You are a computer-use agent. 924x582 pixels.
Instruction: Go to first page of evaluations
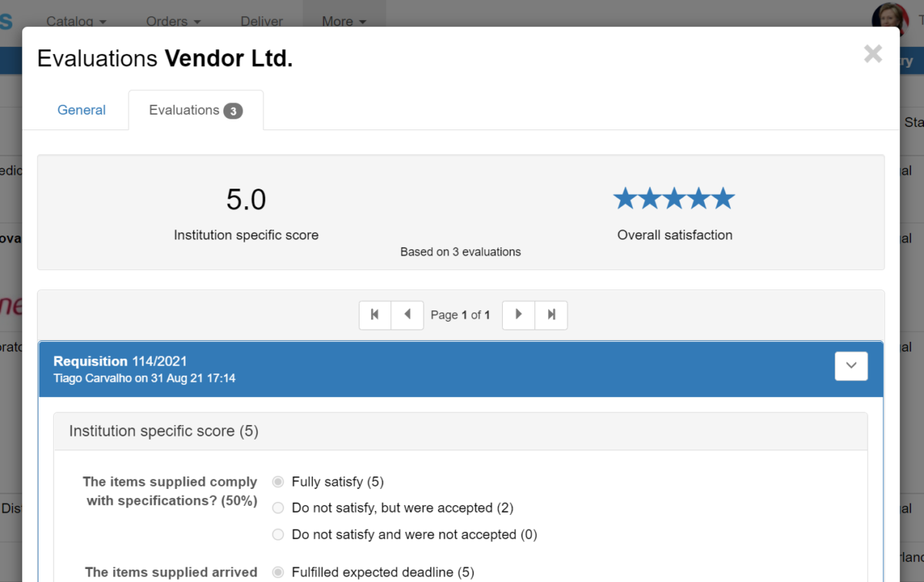coord(375,315)
